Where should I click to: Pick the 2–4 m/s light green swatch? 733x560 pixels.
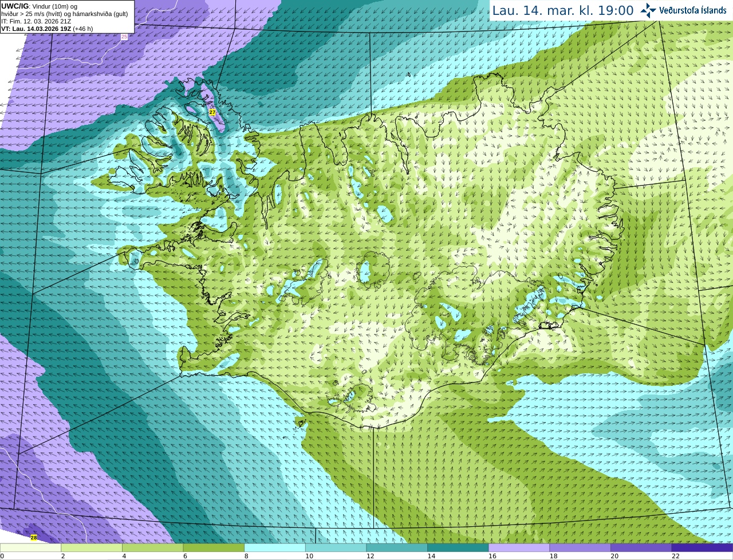92,547
